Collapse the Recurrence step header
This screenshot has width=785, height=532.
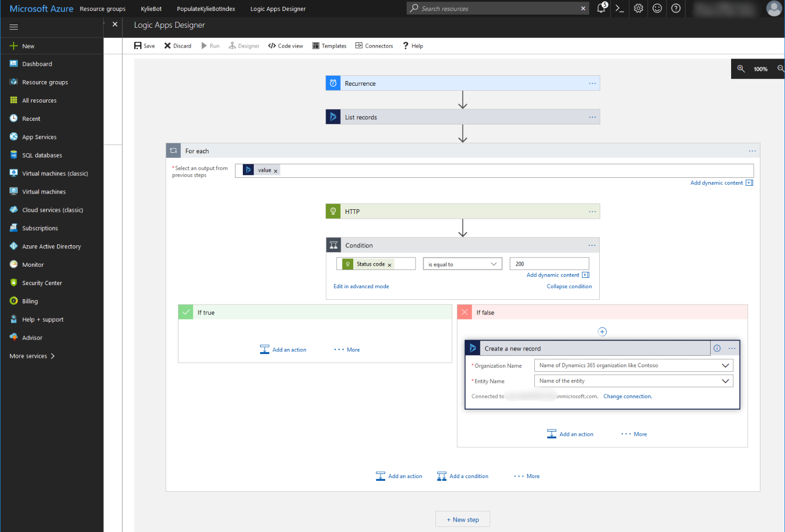[x=463, y=83]
